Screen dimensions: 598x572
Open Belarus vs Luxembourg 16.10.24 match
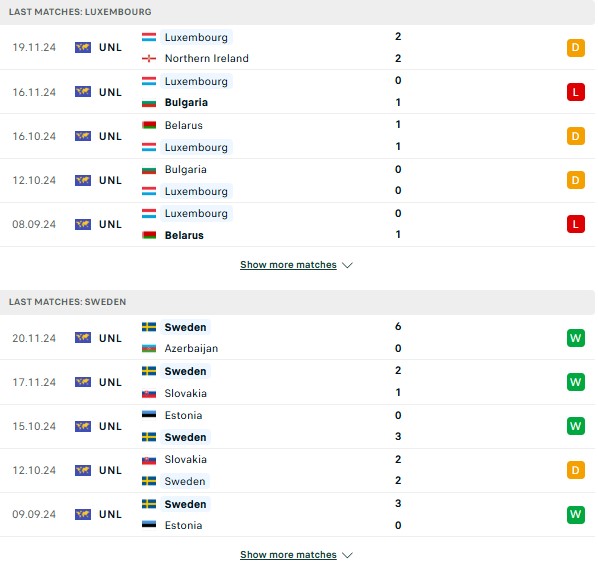click(x=297, y=136)
